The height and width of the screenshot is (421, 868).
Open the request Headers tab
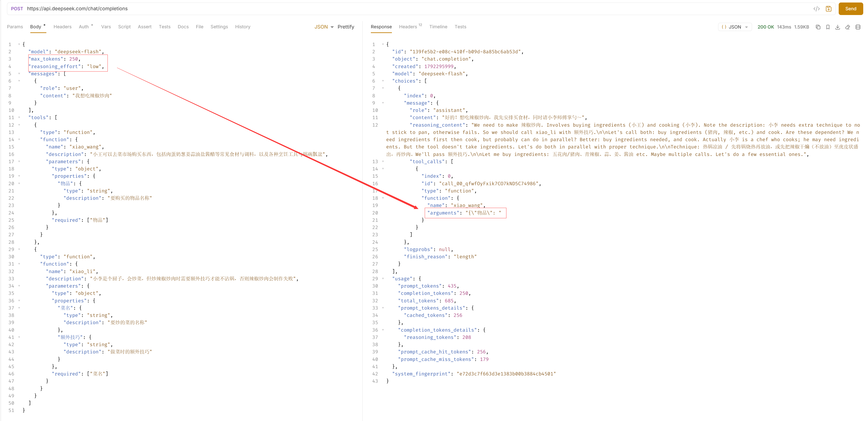pos(62,27)
